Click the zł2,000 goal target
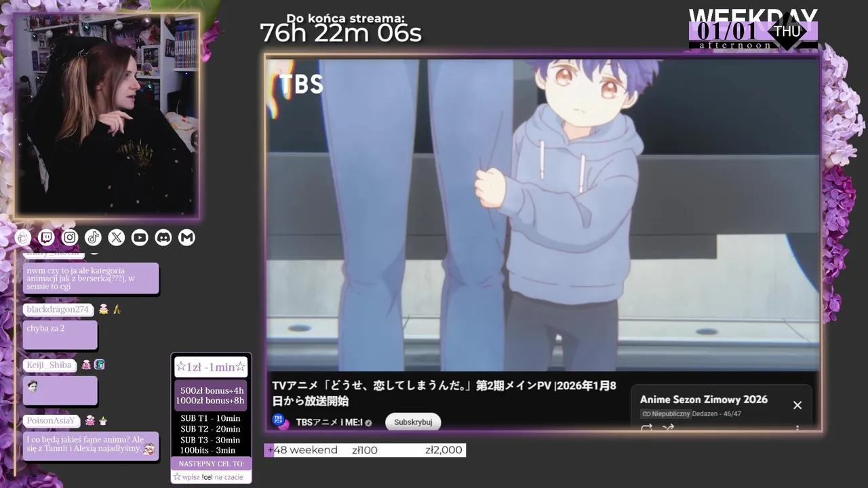 pyautogui.click(x=443, y=450)
